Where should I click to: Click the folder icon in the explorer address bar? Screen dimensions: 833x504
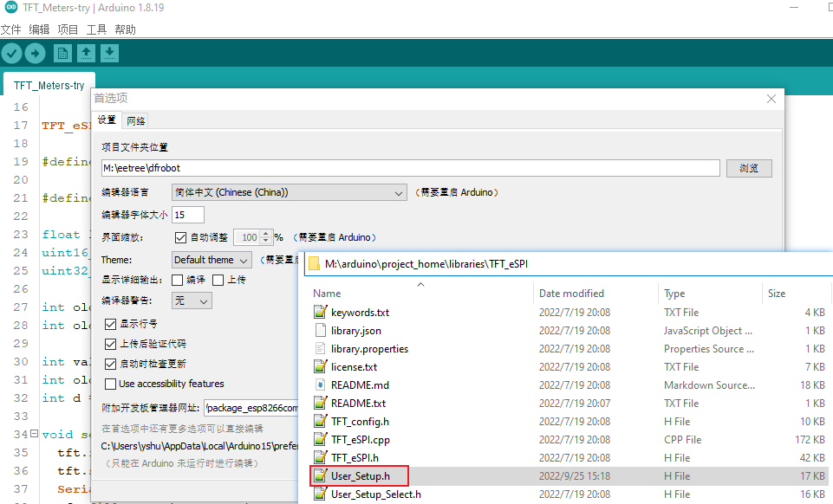(315, 263)
